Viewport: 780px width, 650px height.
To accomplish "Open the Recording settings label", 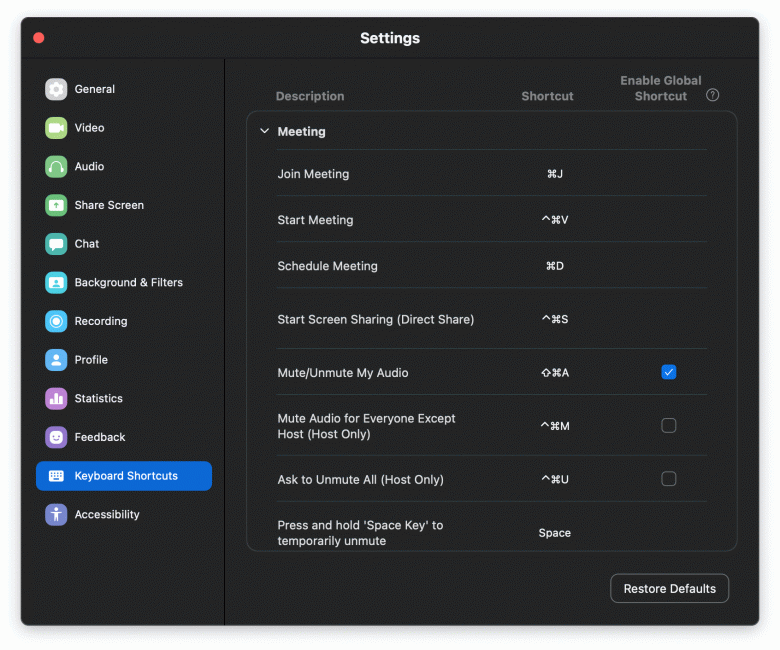I will (101, 321).
